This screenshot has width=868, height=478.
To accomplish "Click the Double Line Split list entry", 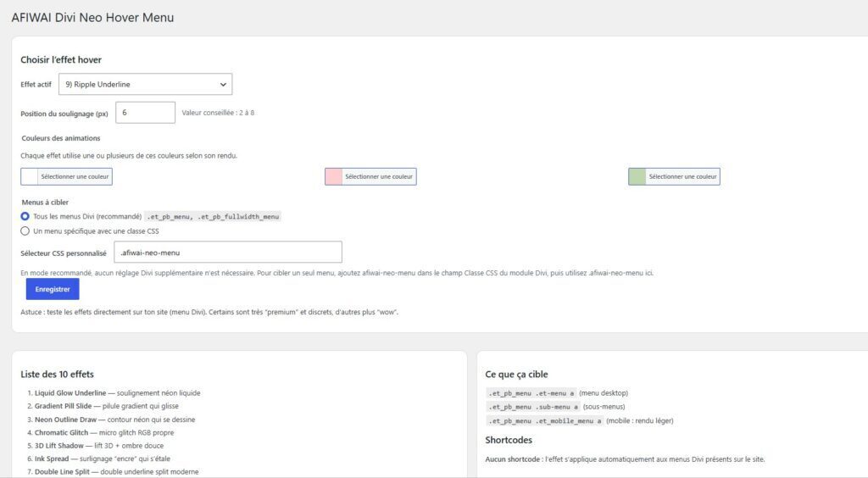I will pyautogui.click(x=116, y=472).
